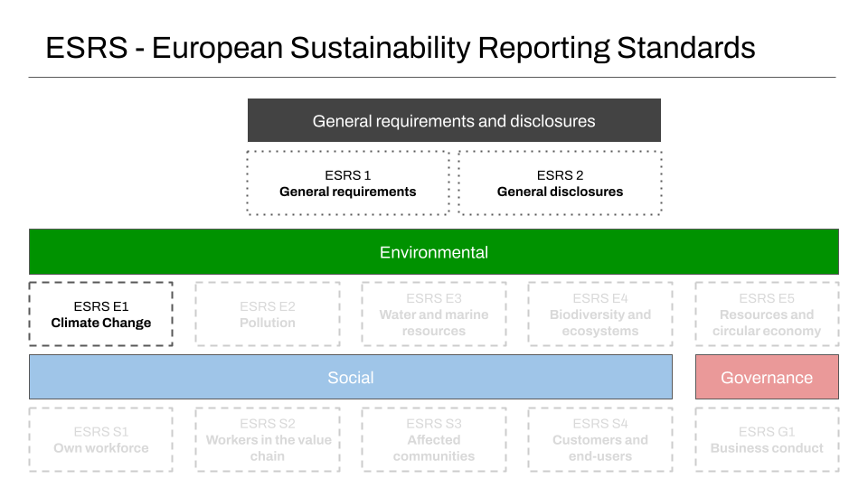Click the 'ESRS S2 Workers in the value chain' box

coord(268,440)
